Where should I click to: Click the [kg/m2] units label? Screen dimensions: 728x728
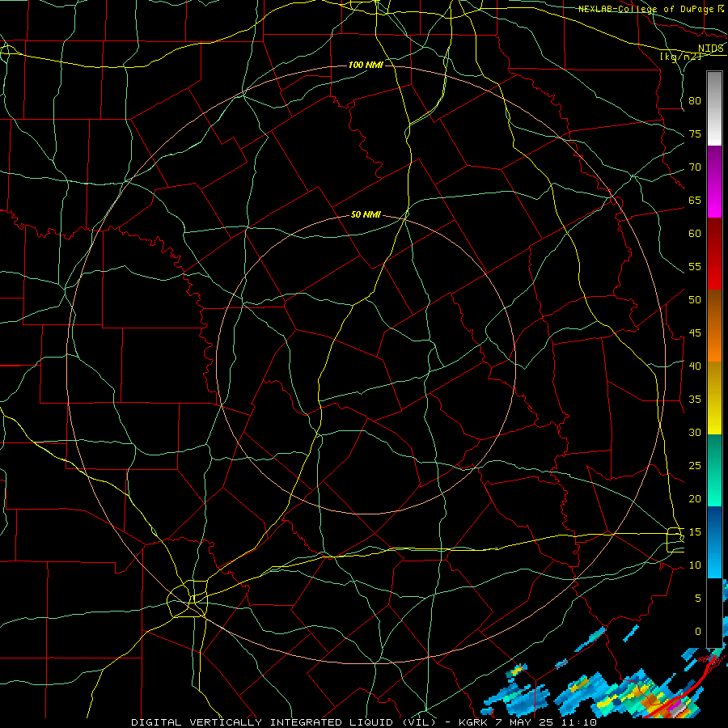(x=680, y=57)
